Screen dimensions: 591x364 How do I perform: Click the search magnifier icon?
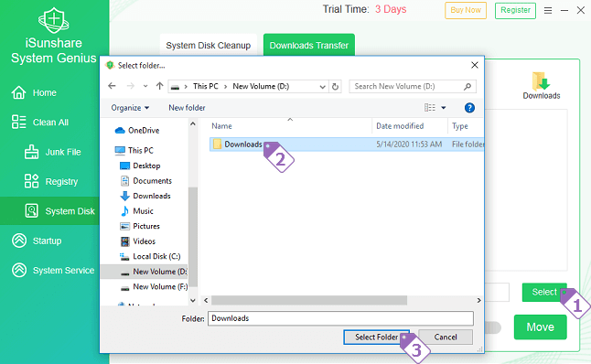pyautogui.click(x=467, y=86)
